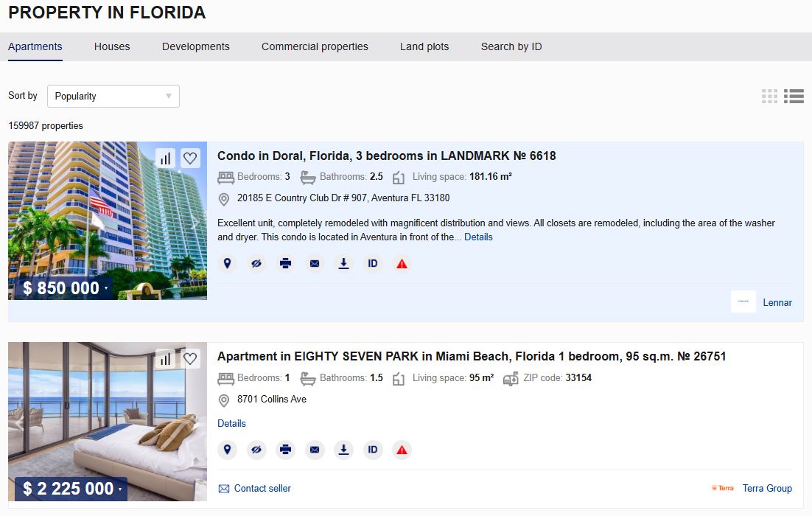Image resolution: width=812 pixels, height=516 pixels.
Task: Open the Eighty Seven Park apartment title
Action: [472, 357]
